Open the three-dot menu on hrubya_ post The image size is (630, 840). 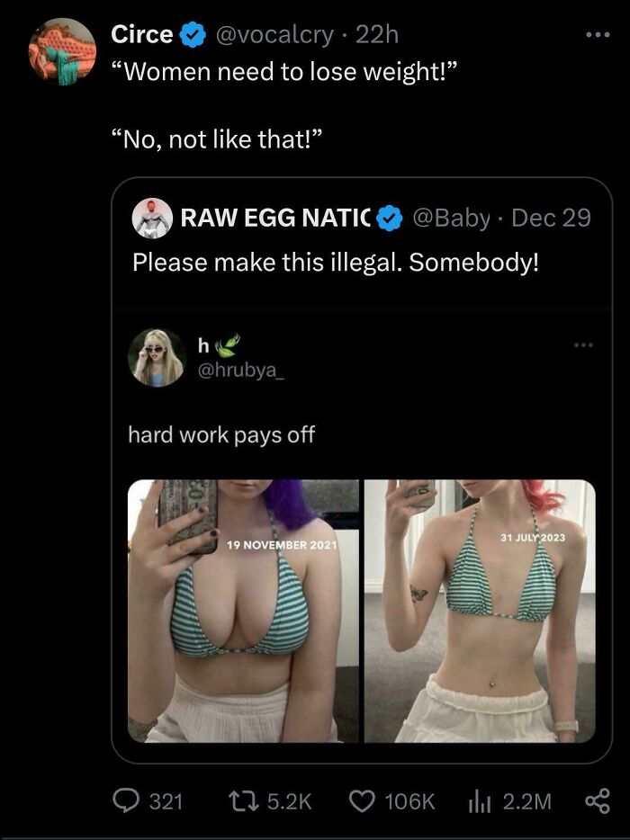click(x=583, y=345)
